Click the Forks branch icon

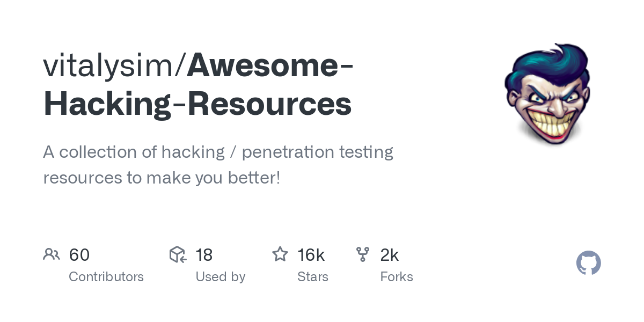363,254
